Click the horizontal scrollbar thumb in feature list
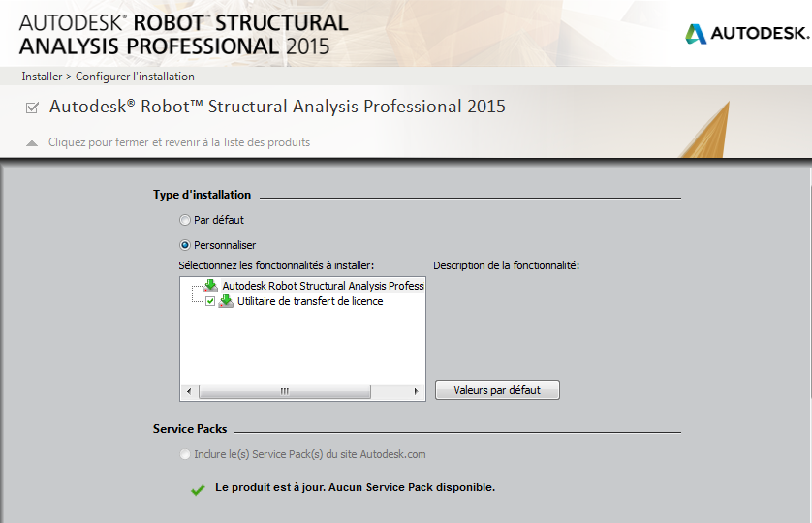812x523 pixels. [285, 391]
